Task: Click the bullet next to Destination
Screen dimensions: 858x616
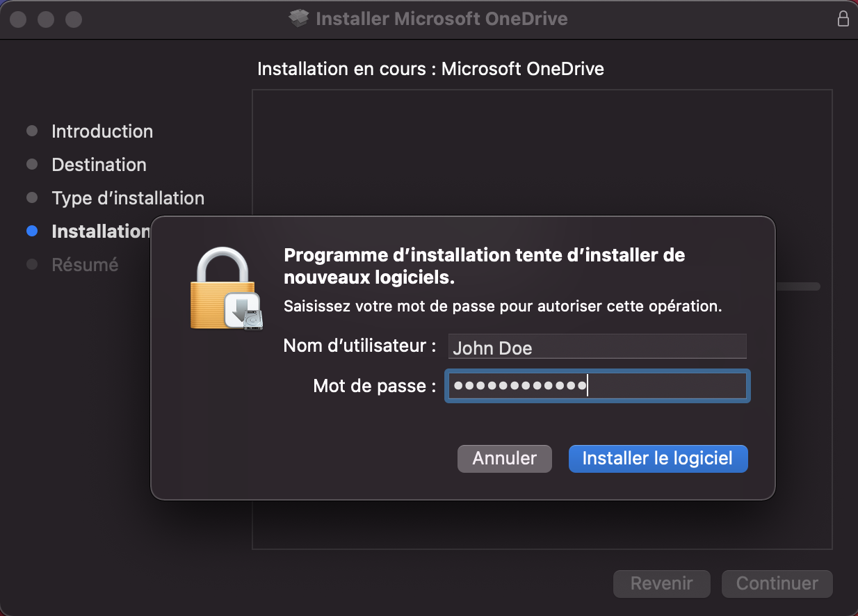Action: (32, 165)
